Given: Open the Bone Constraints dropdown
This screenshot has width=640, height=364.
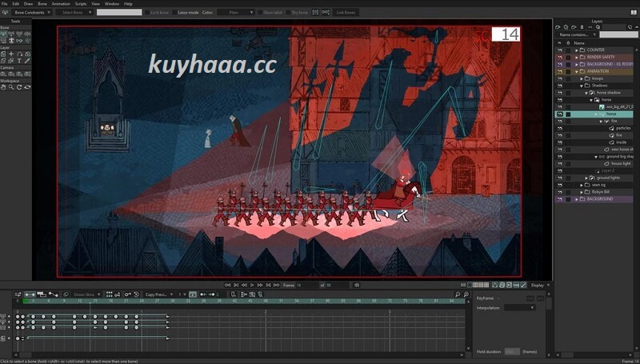Looking at the screenshot, I should tap(32, 13).
